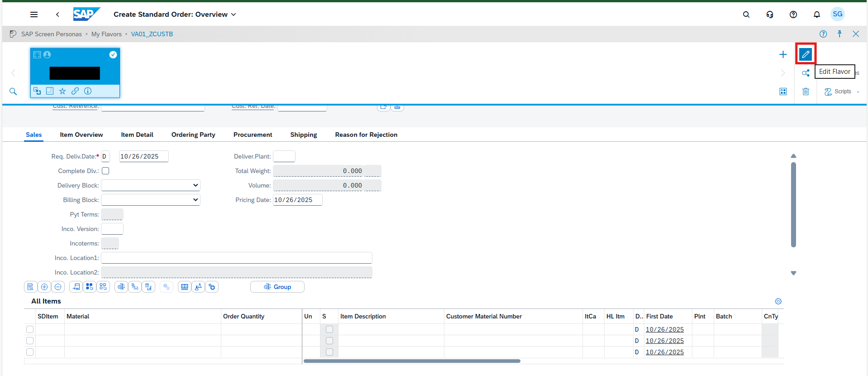Open the Billing Block dropdown
Image resolution: width=868 pixels, height=376 pixels.
pos(150,200)
